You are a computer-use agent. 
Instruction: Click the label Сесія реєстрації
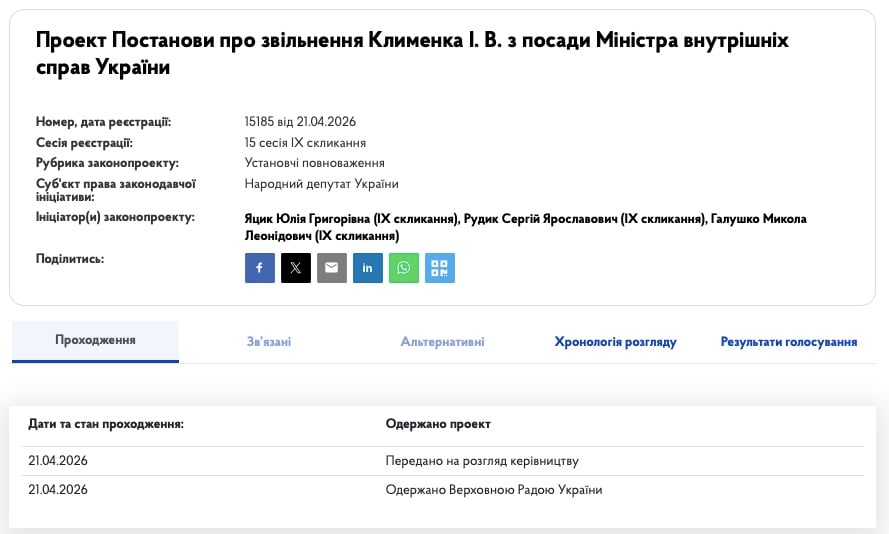[x=84, y=143]
